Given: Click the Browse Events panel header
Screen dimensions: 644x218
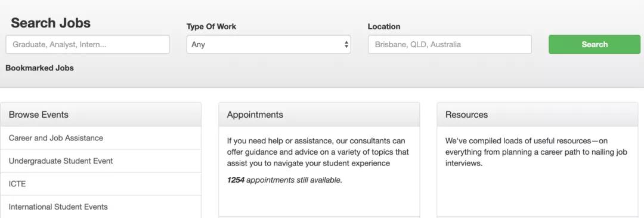Looking at the screenshot, I should coord(101,115).
